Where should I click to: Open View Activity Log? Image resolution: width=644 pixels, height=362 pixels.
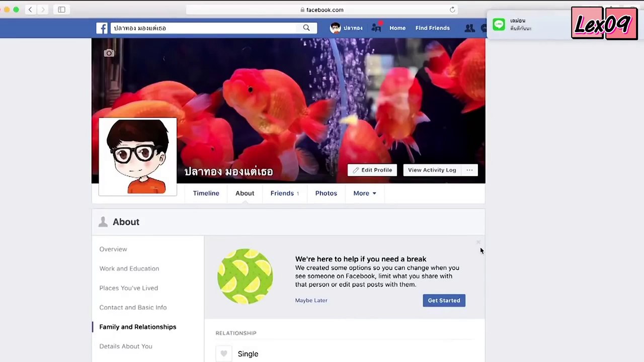click(432, 170)
